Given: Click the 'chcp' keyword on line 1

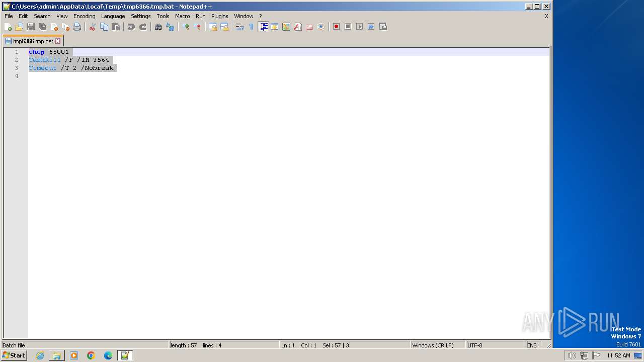Looking at the screenshot, I should click(37, 52).
